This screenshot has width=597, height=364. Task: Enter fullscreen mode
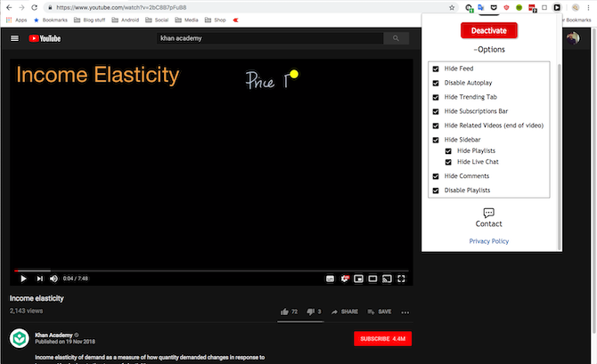[401, 279]
